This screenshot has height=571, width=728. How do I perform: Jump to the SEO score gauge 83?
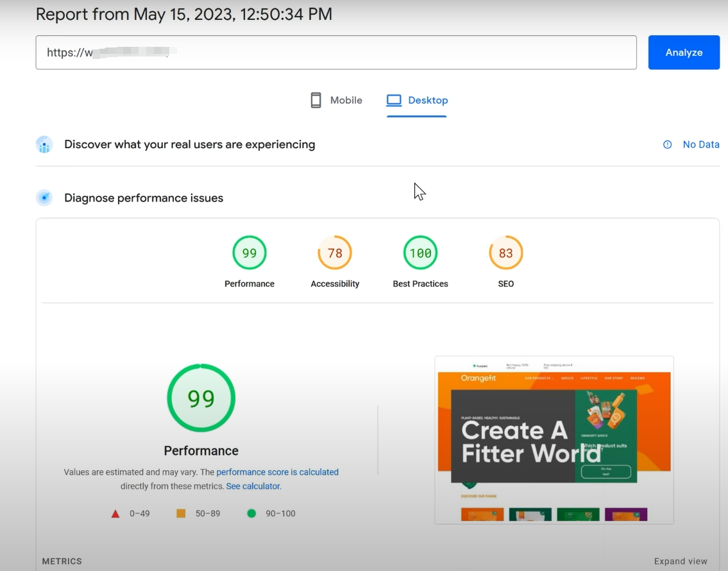coord(506,253)
